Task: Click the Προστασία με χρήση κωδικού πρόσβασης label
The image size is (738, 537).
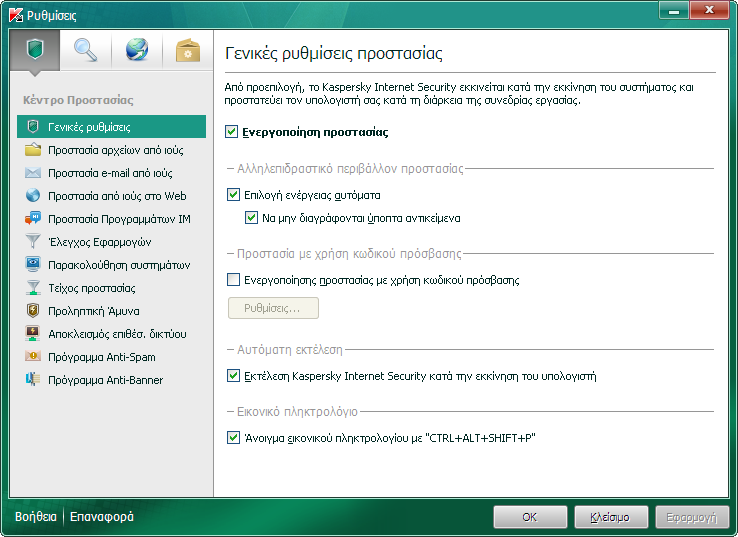Action: [x=349, y=254]
